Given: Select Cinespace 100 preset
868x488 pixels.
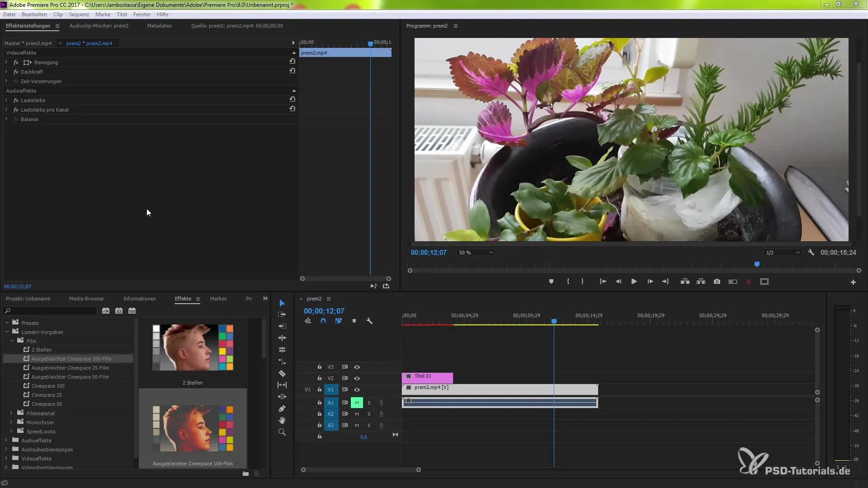Looking at the screenshot, I should [48, 386].
